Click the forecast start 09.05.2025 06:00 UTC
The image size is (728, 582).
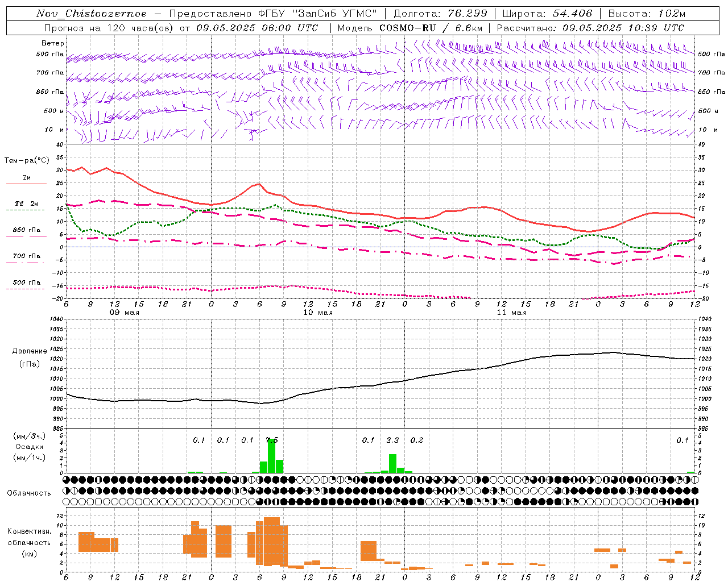257,28
